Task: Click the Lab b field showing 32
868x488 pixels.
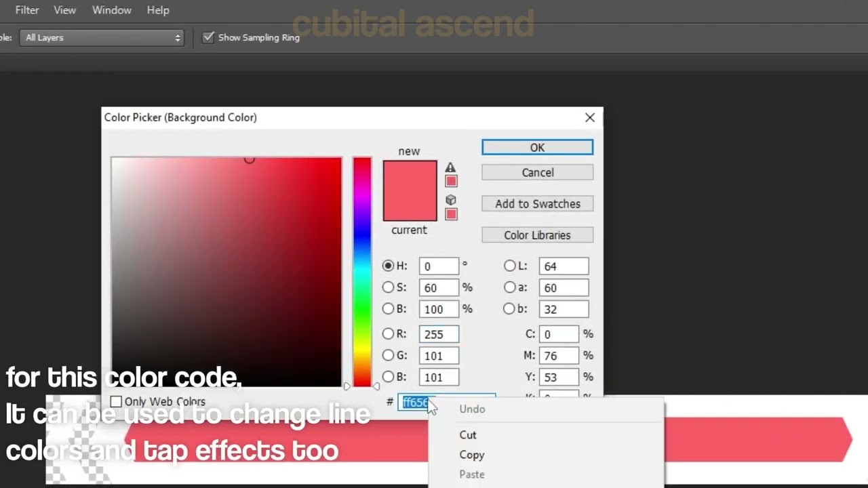Action: coord(564,309)
